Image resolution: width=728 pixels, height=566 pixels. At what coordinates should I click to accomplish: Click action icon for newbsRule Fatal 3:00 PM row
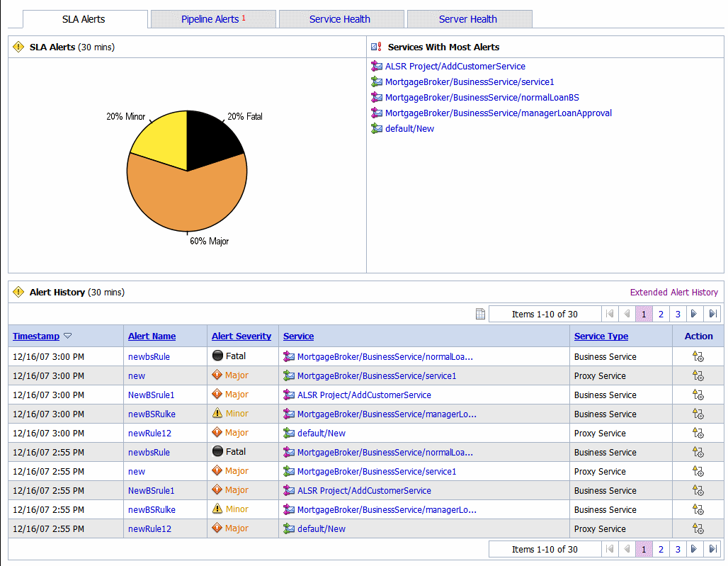coord(698,357)
